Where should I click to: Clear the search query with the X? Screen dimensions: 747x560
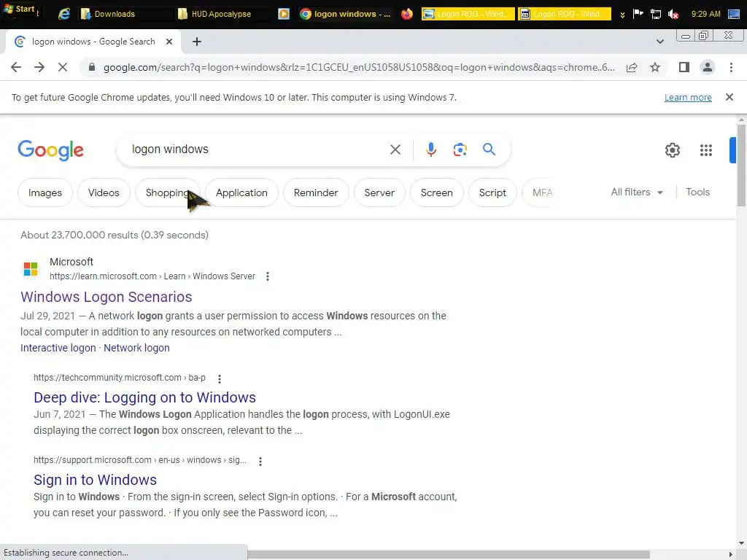click(395, 149)
